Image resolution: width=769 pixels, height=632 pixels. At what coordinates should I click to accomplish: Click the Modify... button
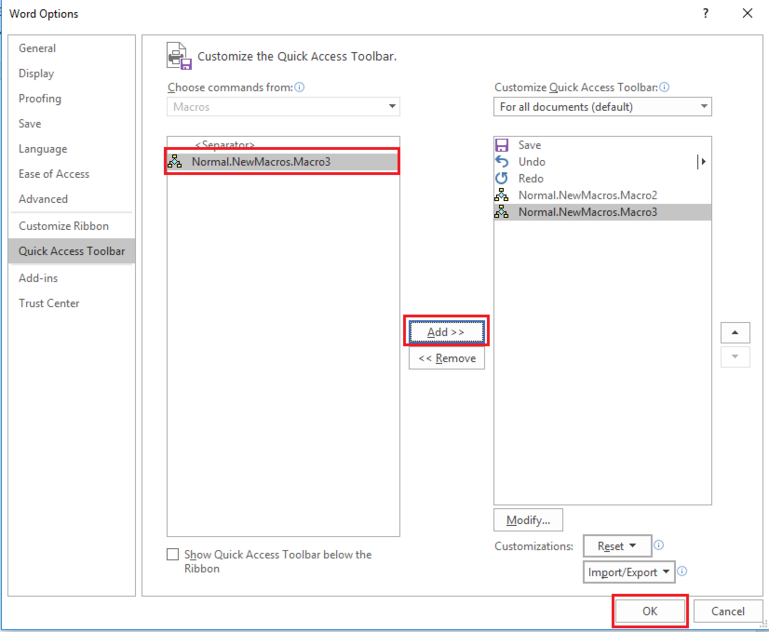(x=528, y=520)
